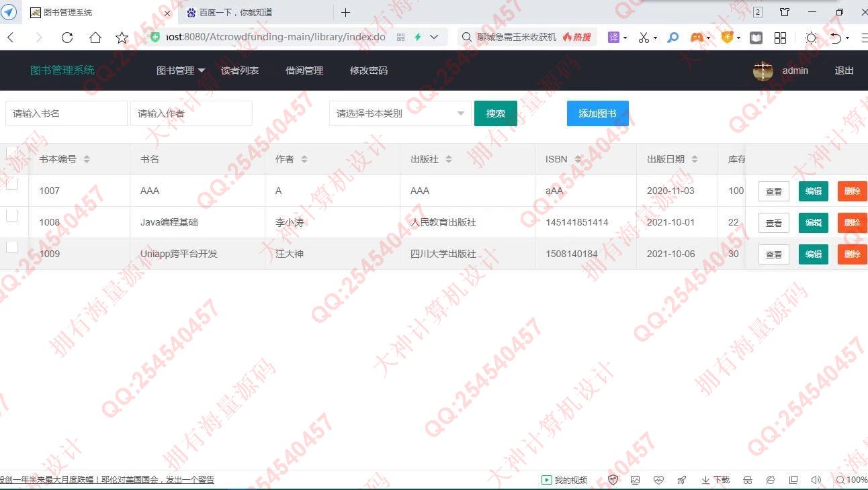Viewport: 868px width, 490px height.
Task: Click 编辑 for Java编程基础
Action: point(814,223)
